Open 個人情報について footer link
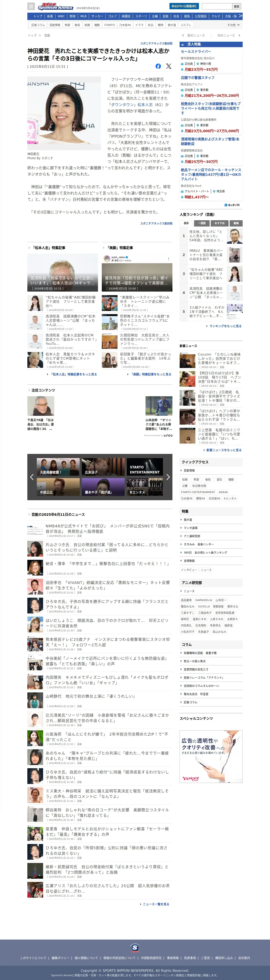 click(x=86, y=958)
